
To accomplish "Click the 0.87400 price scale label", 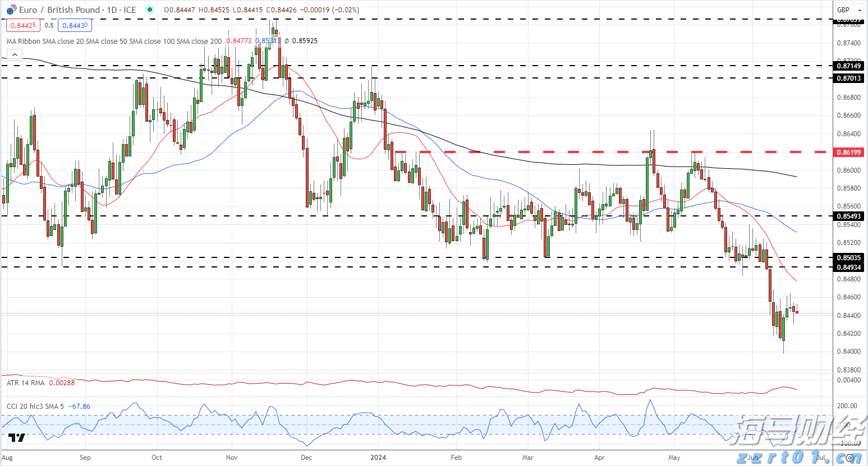I will pyautogui.click(x=848, y=43).
